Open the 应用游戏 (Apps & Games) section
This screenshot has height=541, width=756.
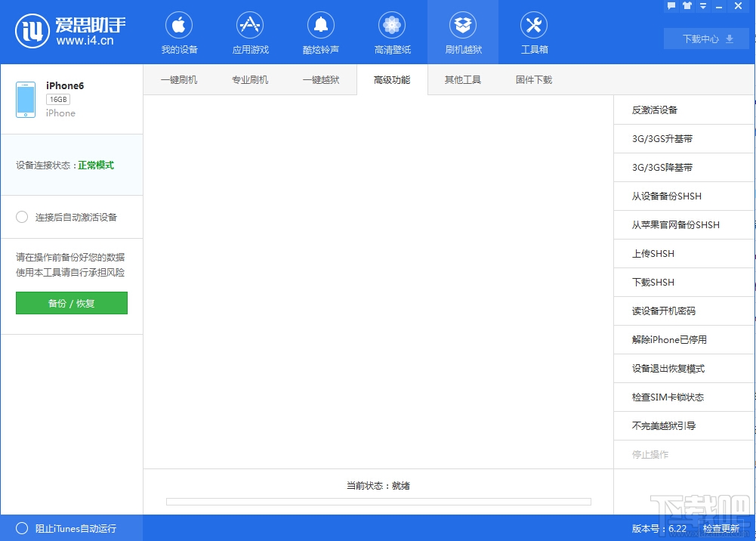click(x=249, y=32)
